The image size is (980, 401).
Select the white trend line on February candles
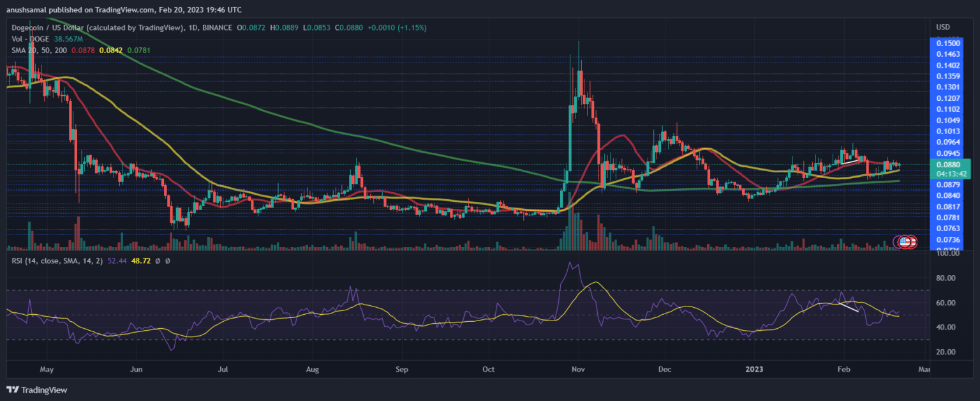(x=850, y=161)
